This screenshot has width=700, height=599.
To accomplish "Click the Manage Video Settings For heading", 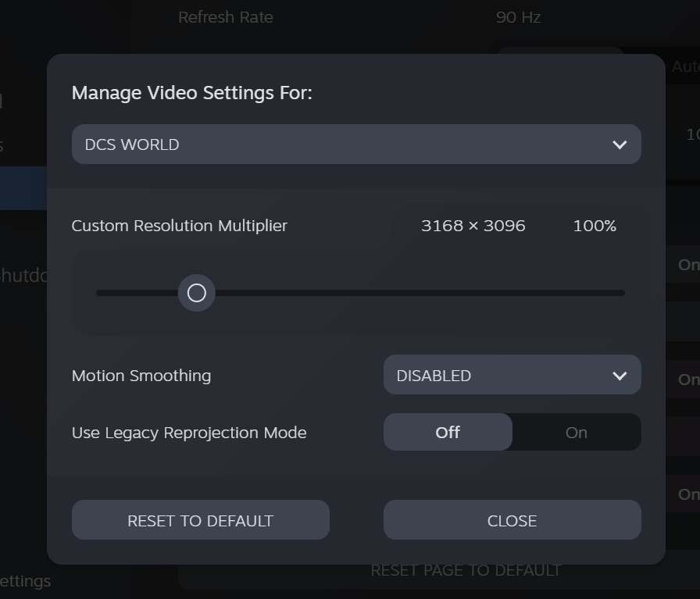I will tap(192, 93).
